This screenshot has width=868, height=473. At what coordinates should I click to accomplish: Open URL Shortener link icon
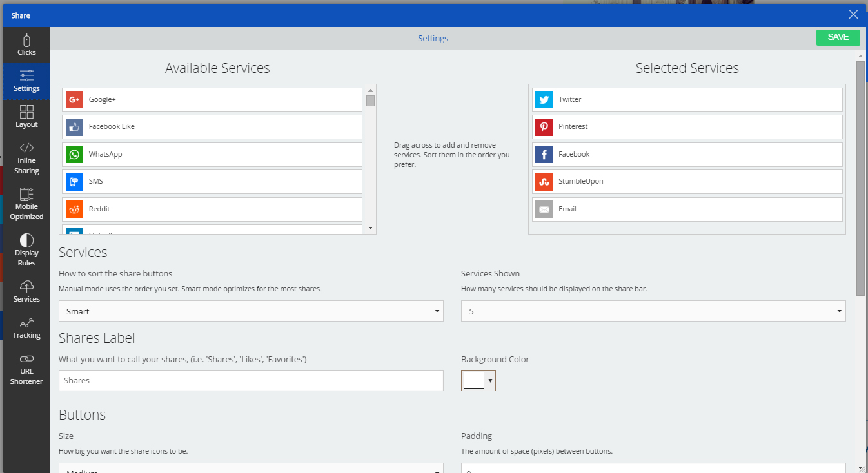coord(26,358)
